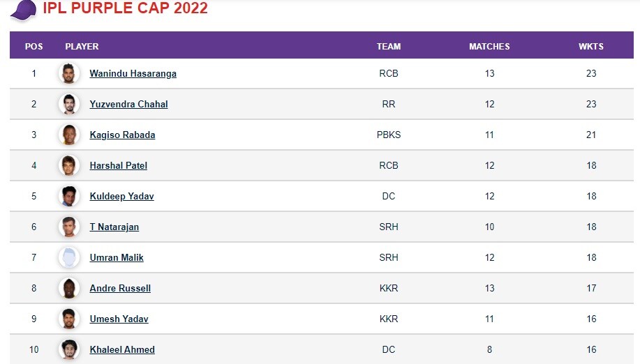Click the MATCHES column header

(489, 47)
